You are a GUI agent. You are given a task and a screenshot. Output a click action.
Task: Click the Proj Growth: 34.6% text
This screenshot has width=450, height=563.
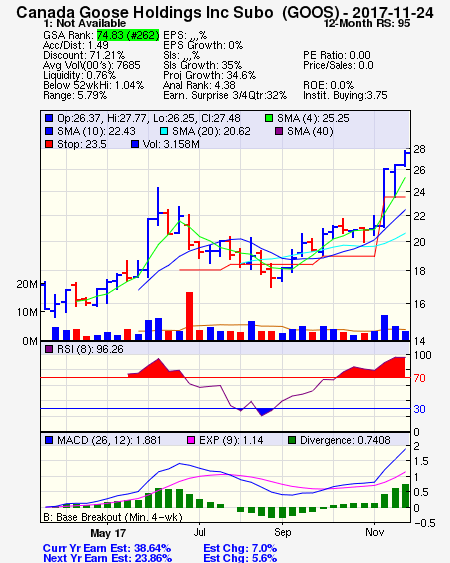click(x=209, y=75)
